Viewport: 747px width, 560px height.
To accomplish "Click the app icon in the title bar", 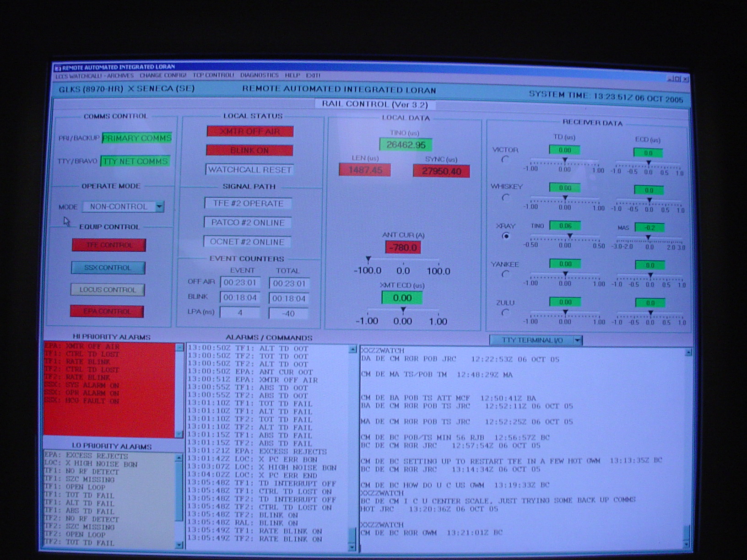I will tap(58, 68).
